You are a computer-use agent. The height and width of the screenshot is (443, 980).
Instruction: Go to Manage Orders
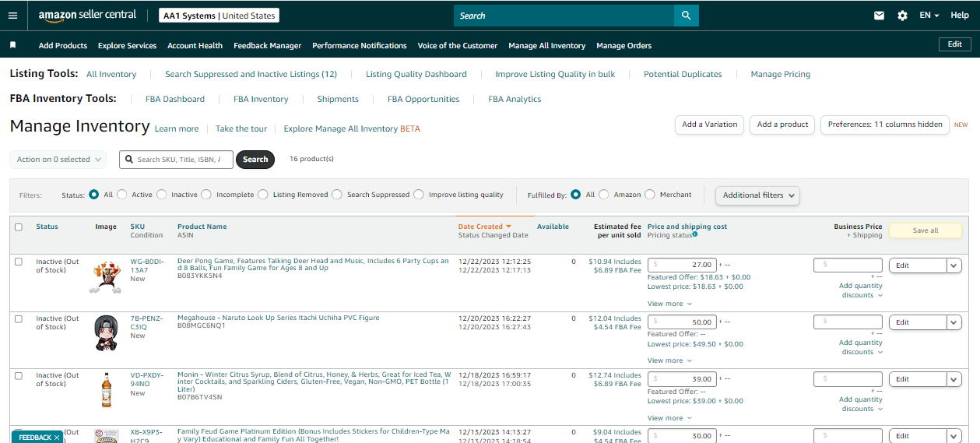624,46
